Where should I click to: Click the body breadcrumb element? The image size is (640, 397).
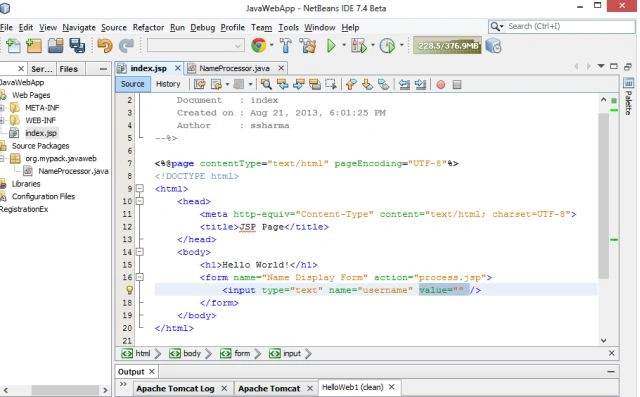(x=192, y=353)
